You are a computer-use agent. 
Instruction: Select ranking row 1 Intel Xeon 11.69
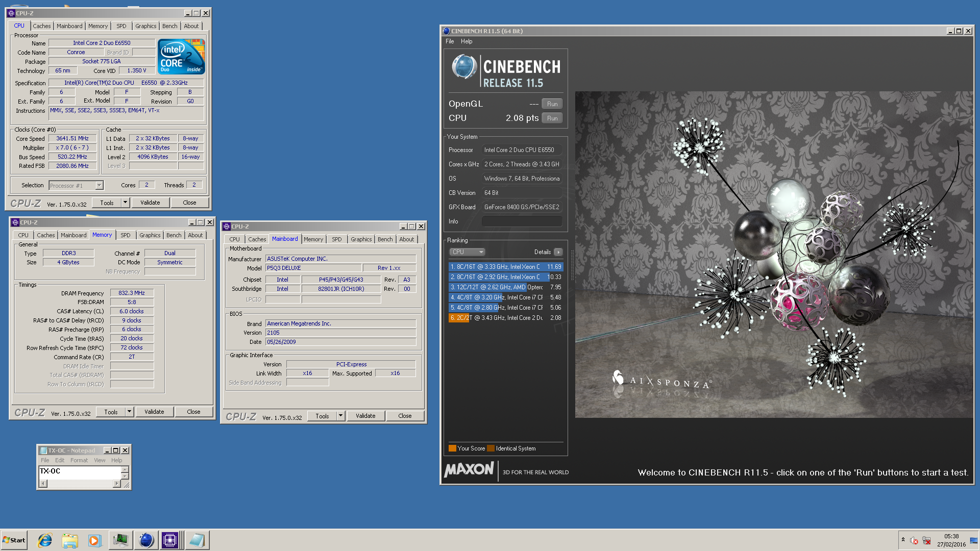tap(506, 267)
